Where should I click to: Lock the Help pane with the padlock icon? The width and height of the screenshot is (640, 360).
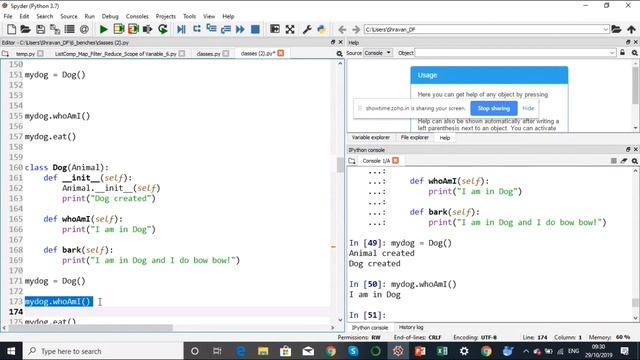(x=622, y=53)
